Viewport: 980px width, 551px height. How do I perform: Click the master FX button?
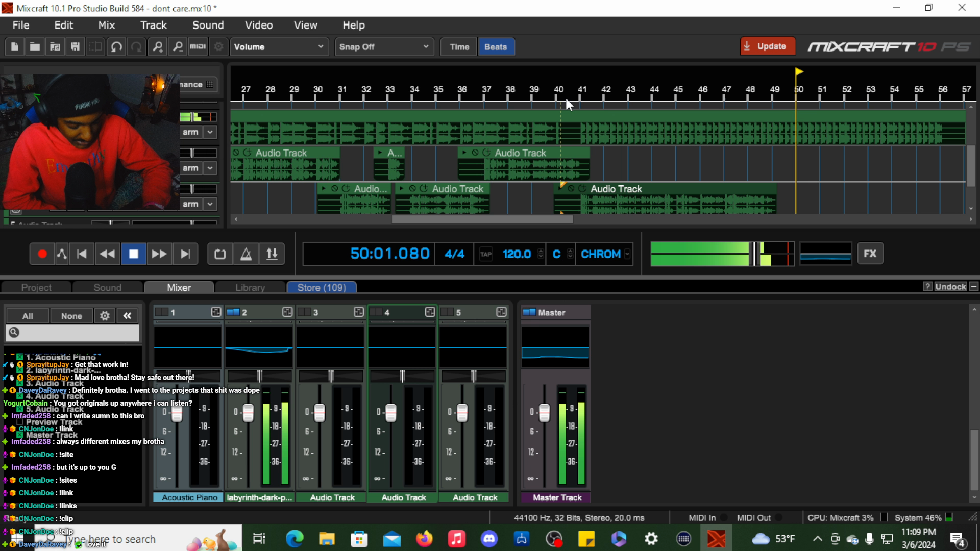[870, 254]
